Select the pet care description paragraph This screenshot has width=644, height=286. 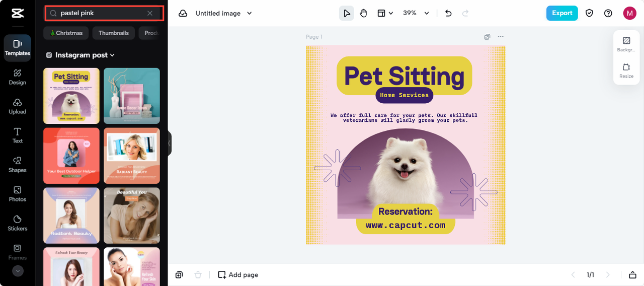[x=405, y=118]
